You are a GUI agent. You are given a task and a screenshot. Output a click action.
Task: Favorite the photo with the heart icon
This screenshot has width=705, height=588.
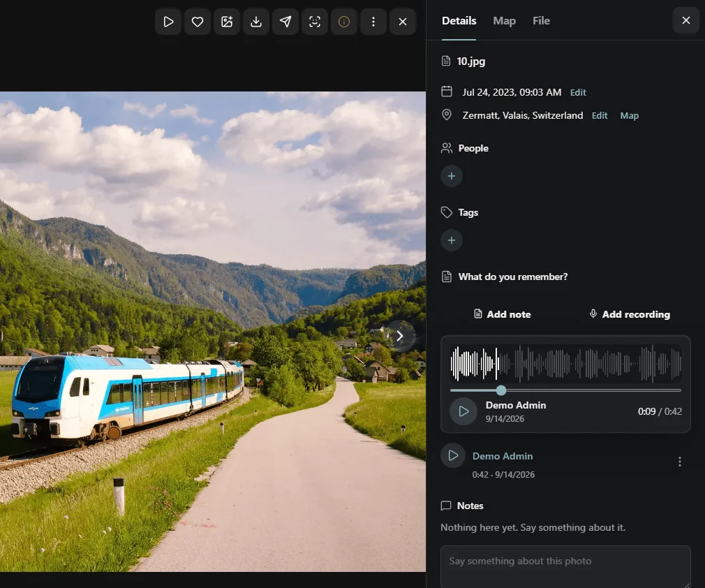tap(198, 22)
